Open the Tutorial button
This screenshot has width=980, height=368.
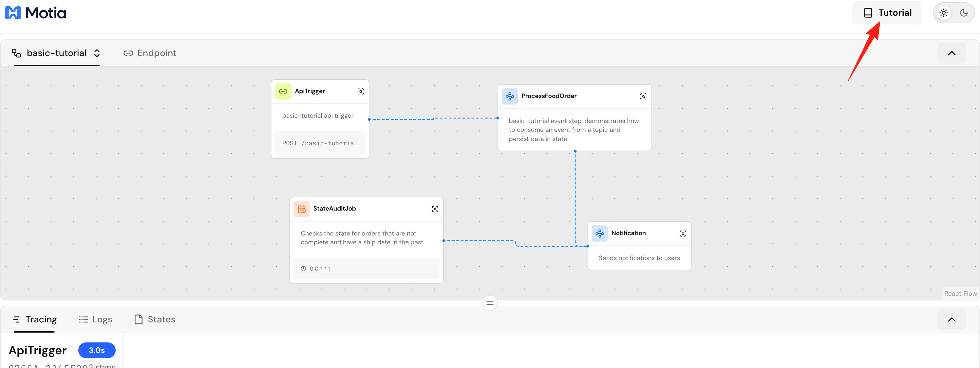click(887, 12)
